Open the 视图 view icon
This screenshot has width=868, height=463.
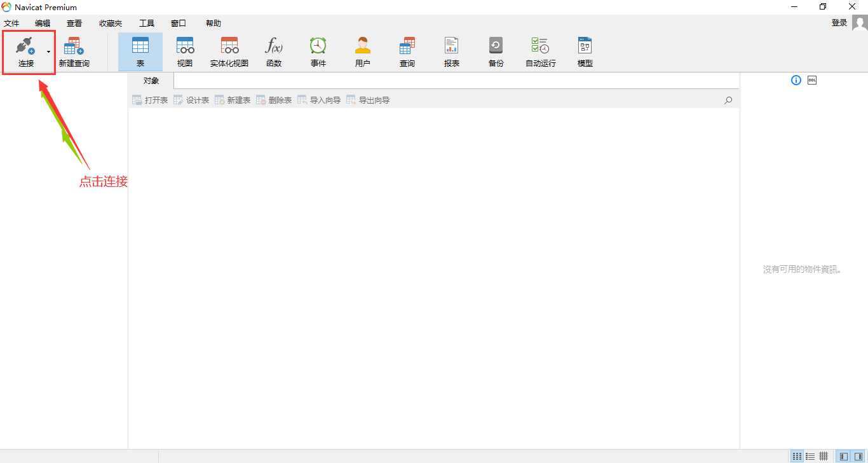(x=185, y=46)
